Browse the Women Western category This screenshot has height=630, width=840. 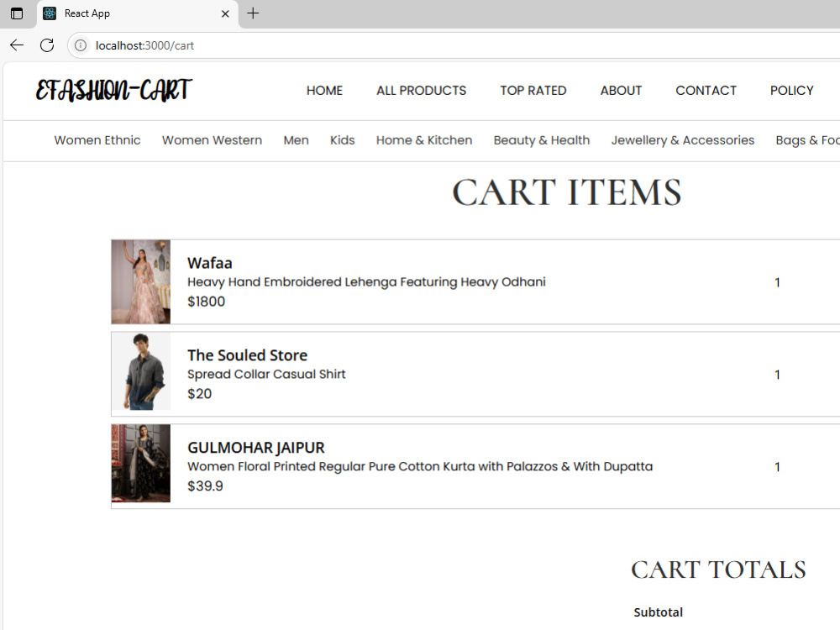point(213,140)
